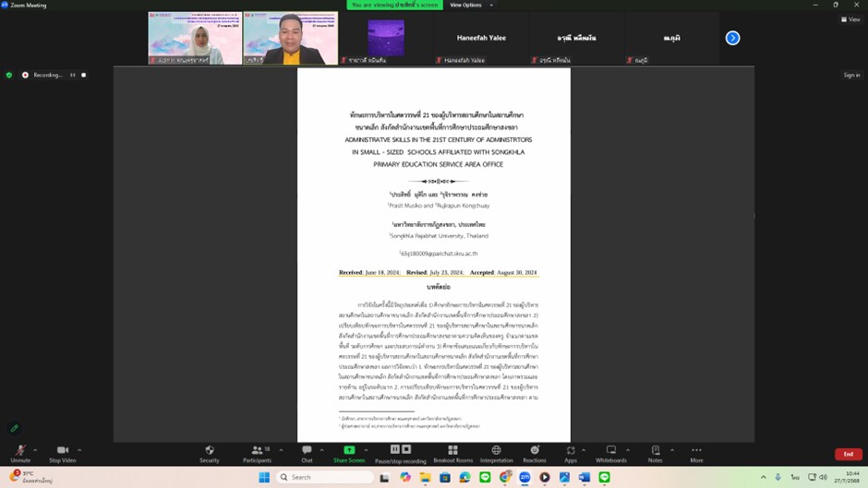Open audio options caret beside Unmute
The image size is (868, 488).
(x=35, y=450)
